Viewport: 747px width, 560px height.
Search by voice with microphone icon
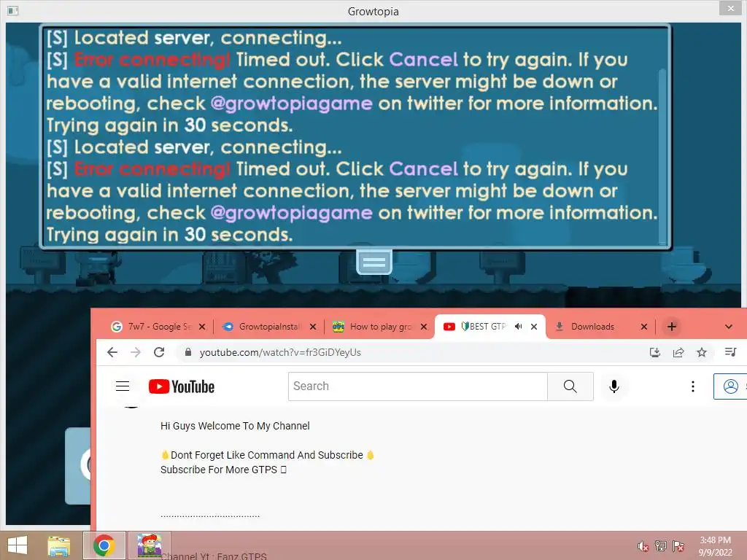(x=614, y=386)
